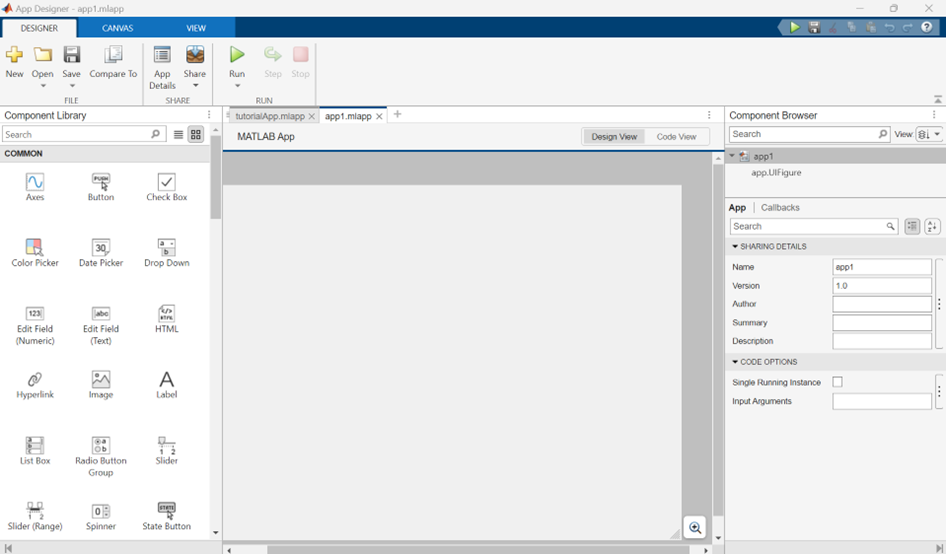The image size is (946, 554).
Task: Click quick-access save icon in title toolbar
Action: (x=814, y=27)
